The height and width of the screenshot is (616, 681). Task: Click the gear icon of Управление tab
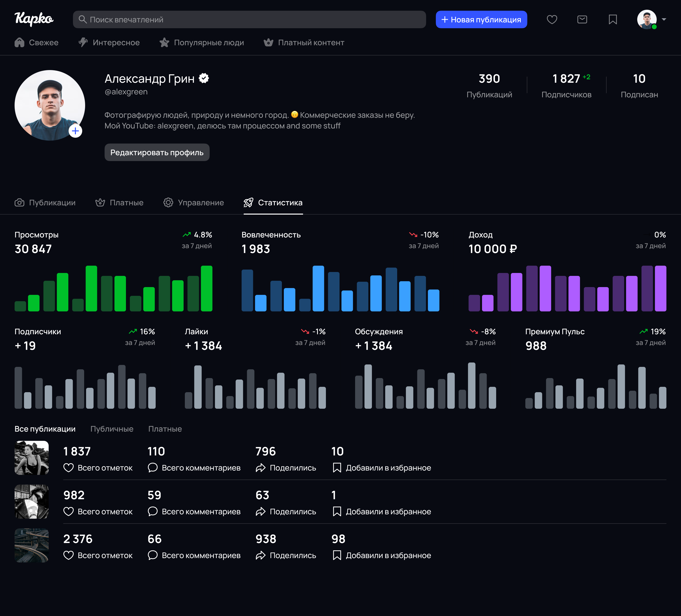point(168,202)
